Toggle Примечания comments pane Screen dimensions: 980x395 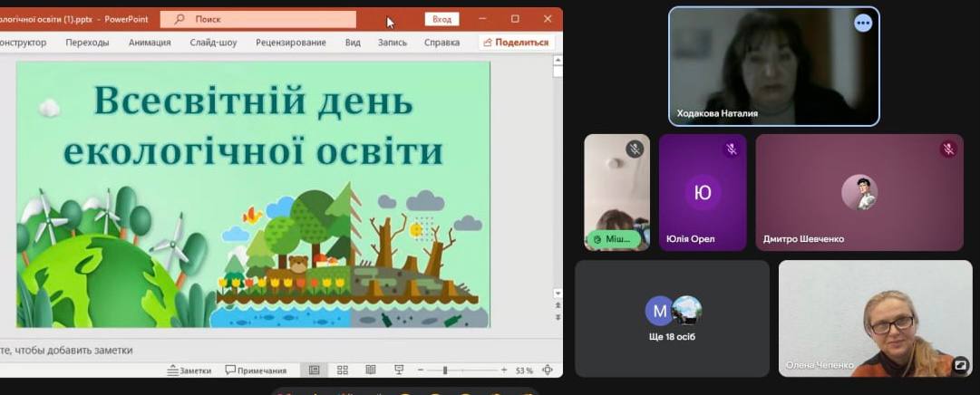(256, 371)
